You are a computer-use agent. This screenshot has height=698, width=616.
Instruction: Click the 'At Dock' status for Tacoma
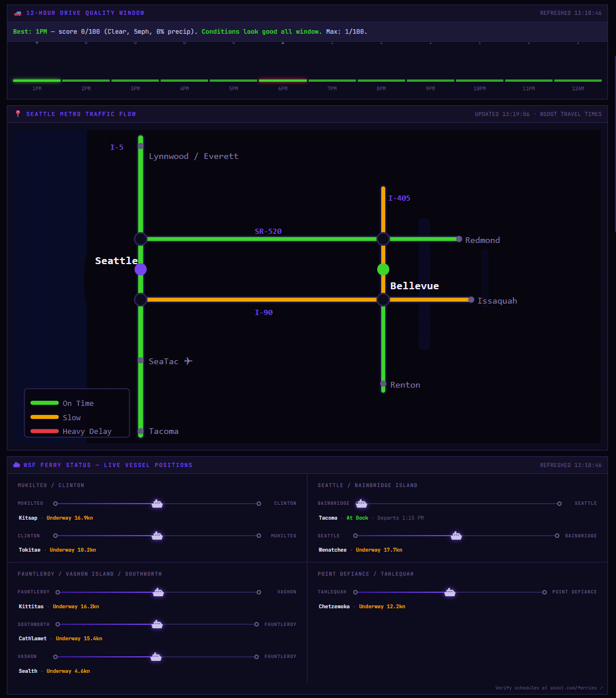pos(357,518)
